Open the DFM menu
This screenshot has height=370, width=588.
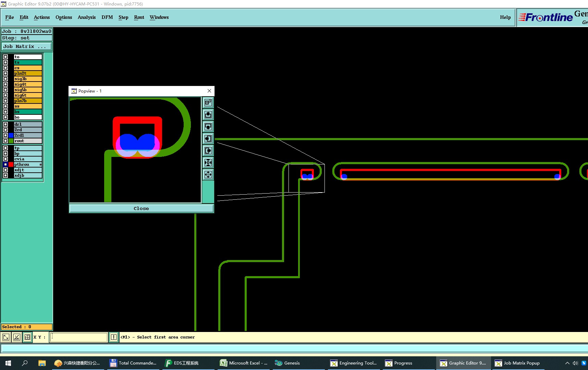click(x=107, y=17)
